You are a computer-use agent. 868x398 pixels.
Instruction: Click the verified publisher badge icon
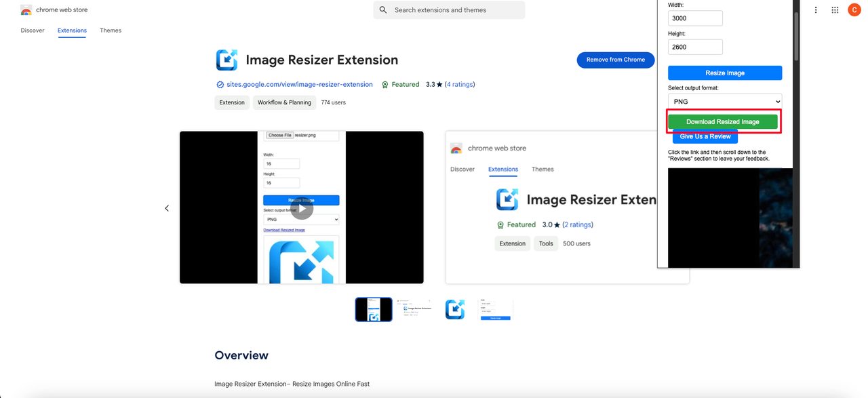220,85
